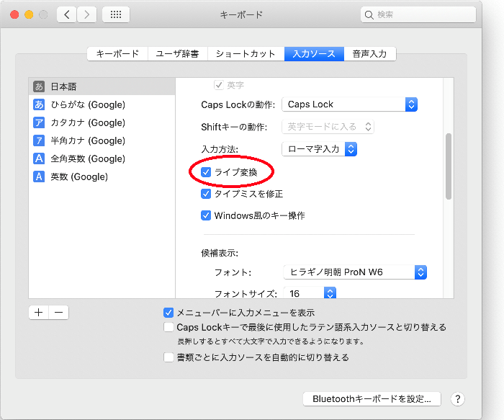
Task: Toggle Windows風のキー操作 checkbox
Action: point(207,215)
